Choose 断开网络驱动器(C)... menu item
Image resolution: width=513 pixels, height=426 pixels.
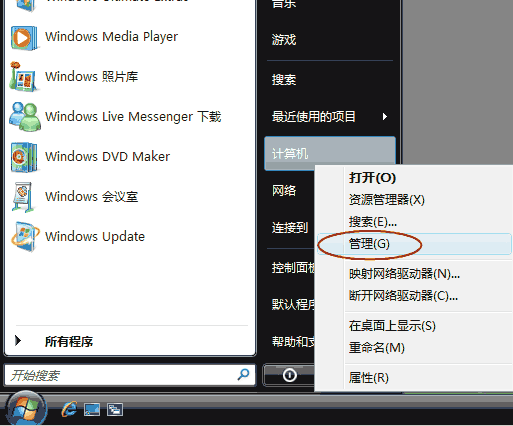[403, 296]
